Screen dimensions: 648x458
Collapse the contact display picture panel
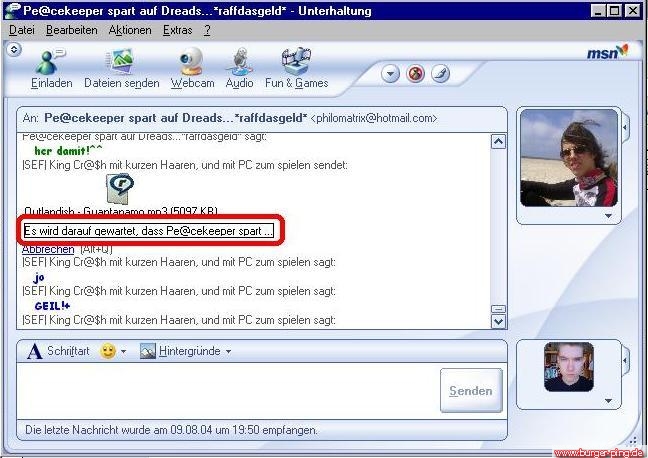(625, 127)
